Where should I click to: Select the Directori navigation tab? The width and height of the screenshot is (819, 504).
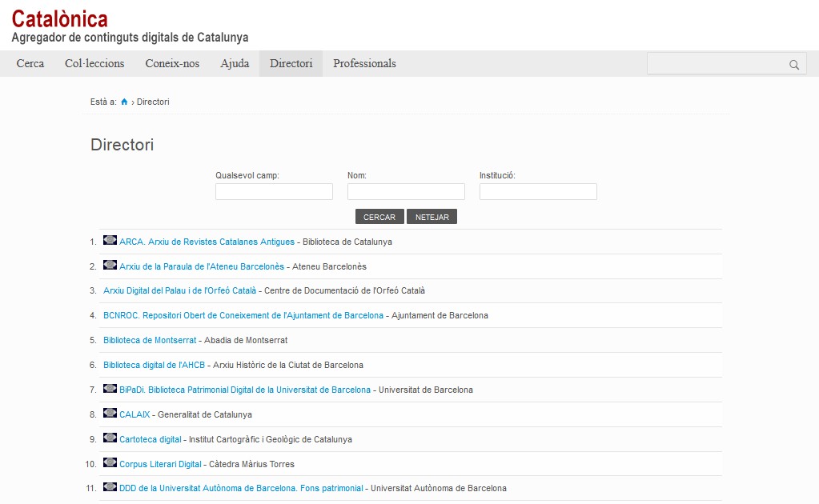(291, 64)
